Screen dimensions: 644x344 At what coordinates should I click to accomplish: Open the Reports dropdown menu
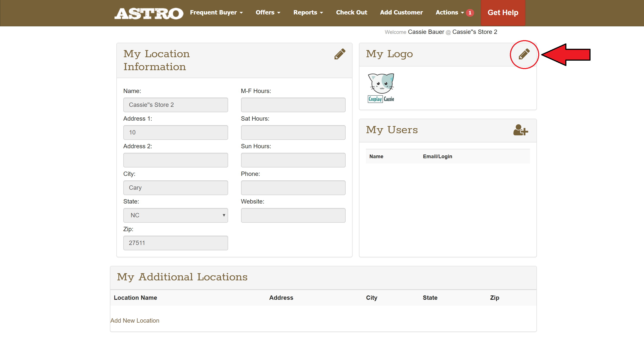click(x=308, y=13)
